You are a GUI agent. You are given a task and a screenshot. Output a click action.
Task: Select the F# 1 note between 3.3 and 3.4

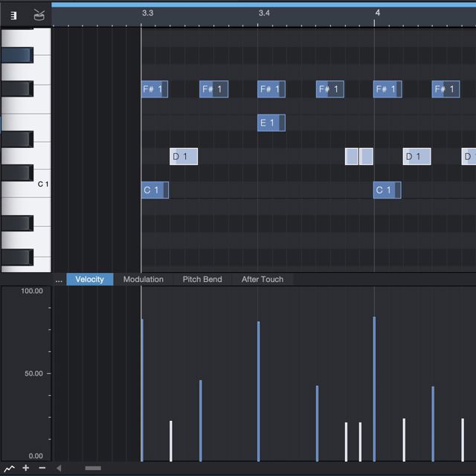pyautogui.click(x=213, y=89)
